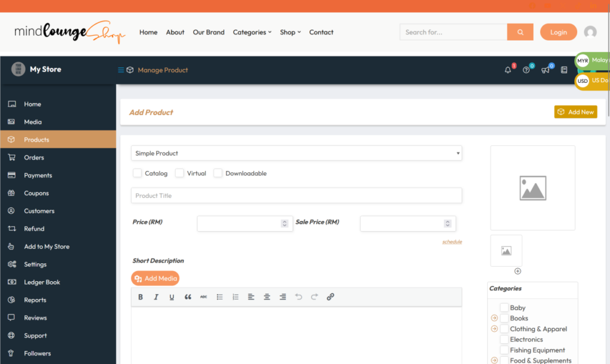Image resolution: width=610 pixels, height=364 pixels.
Task: Insert a link using the link icon
Action: pos(331,297)
